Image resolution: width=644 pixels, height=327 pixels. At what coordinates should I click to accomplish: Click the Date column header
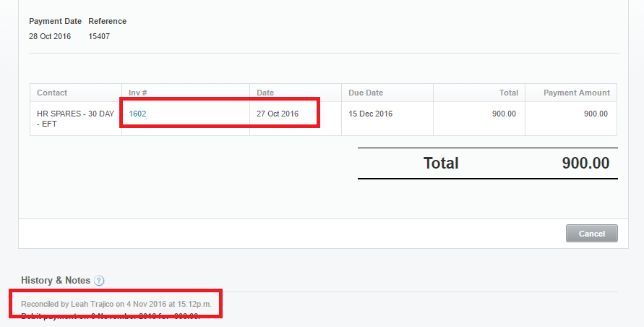click(265, 93)
